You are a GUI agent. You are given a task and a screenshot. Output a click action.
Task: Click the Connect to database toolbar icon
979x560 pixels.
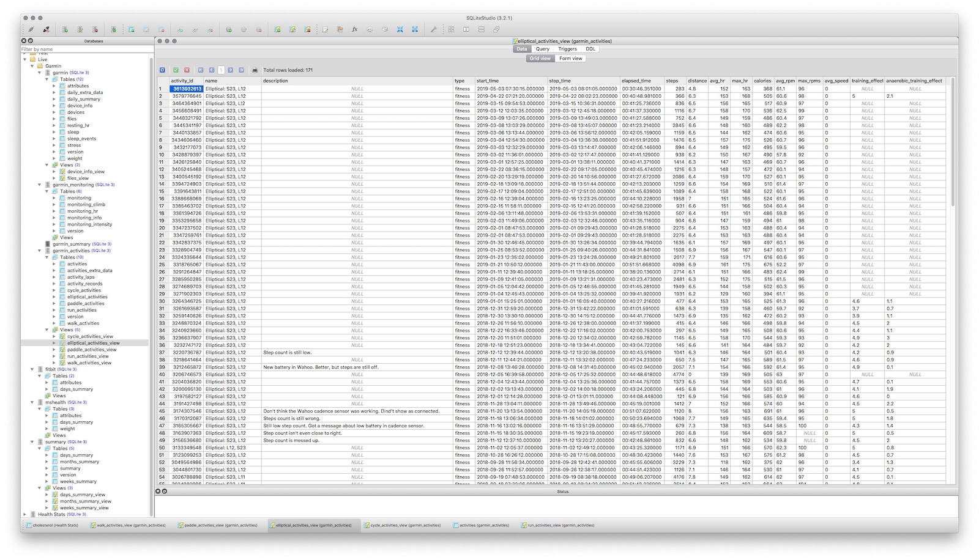point(31,29)
